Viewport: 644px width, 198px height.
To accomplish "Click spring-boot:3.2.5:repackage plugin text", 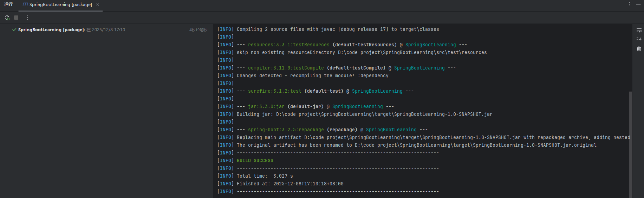I will [286, 130].
